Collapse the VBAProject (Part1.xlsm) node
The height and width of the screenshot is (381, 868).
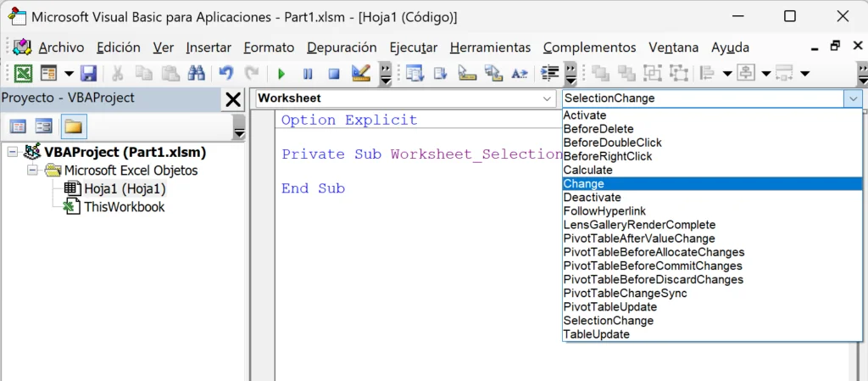pyautogui.click(x=13, y=152)
